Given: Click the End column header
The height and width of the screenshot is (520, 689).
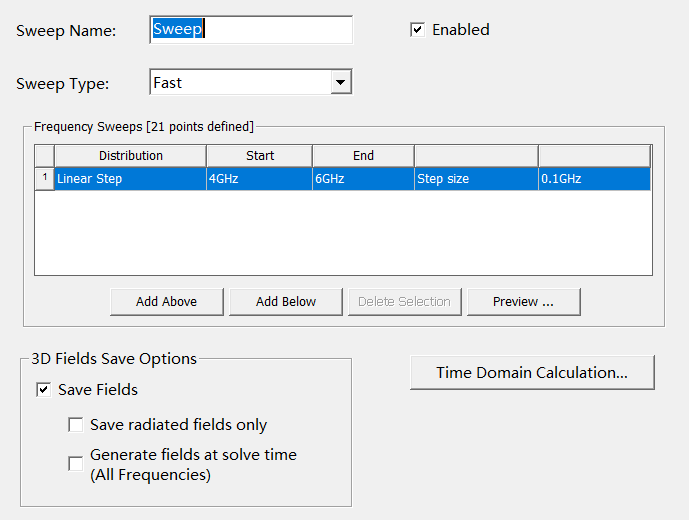Looking at the screenshot, I should tap(363, 156).
